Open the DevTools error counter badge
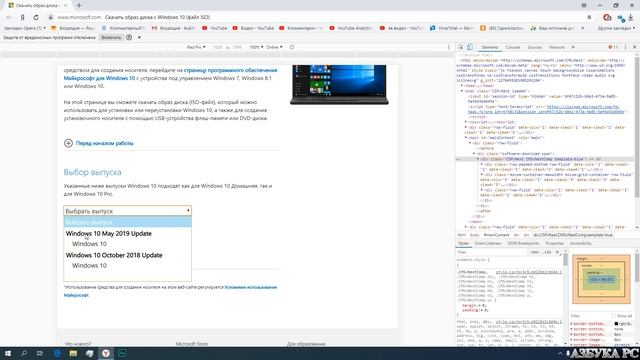The height and width of the screenshot is (360, 640). [613, 47]
